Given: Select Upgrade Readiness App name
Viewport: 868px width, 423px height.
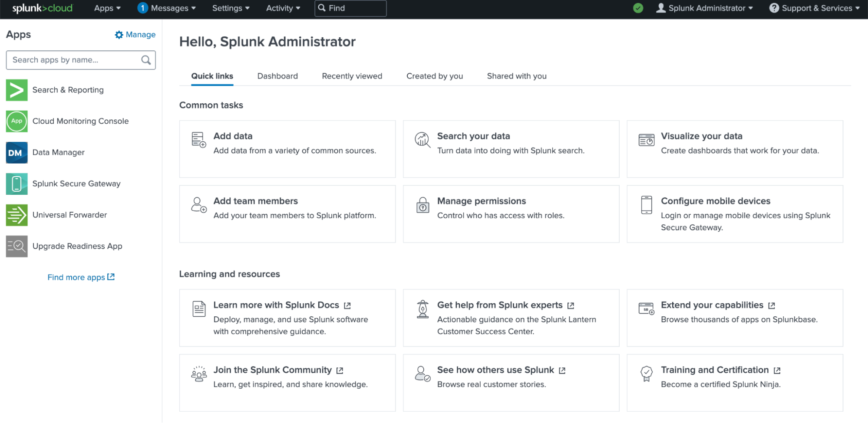Looking at the screenshot, I should point(77,246).
